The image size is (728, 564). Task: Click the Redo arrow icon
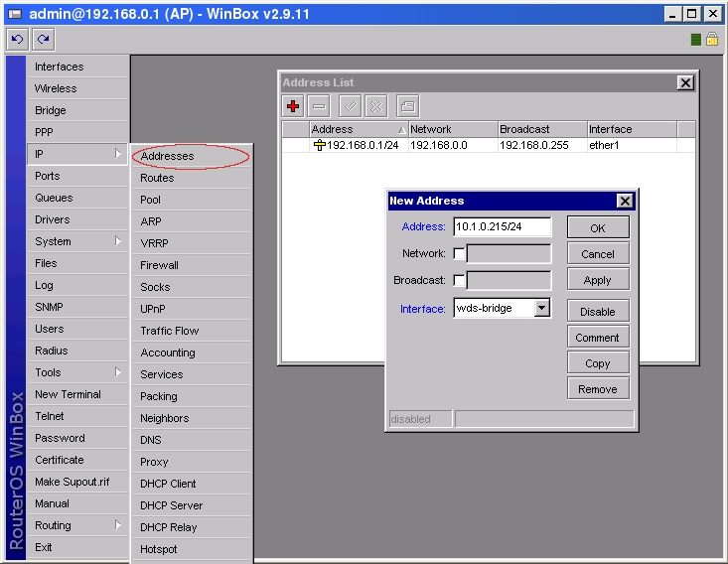click(x=44, y=40)
